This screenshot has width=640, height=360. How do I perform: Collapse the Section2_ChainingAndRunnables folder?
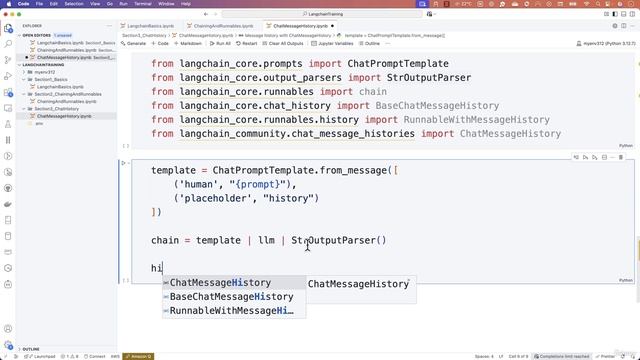pyautogui.click(x=24, y=94)
